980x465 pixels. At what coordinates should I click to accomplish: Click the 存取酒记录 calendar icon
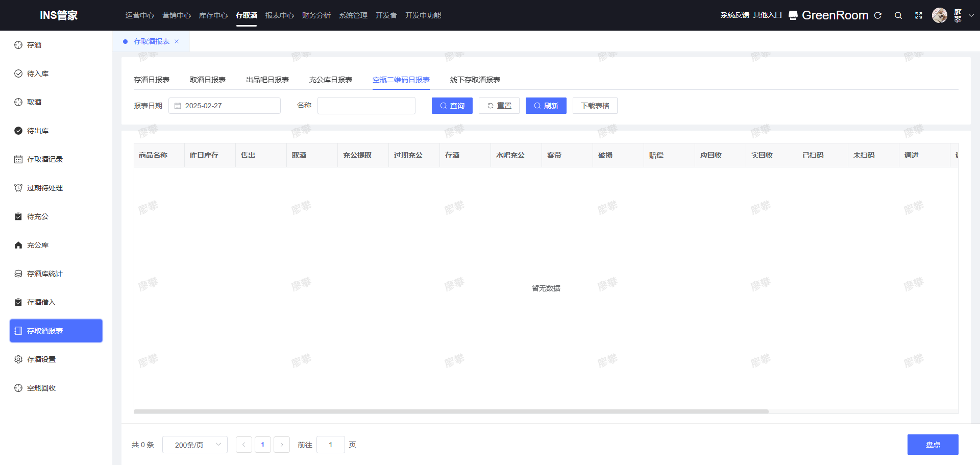(x=18, y=159)
